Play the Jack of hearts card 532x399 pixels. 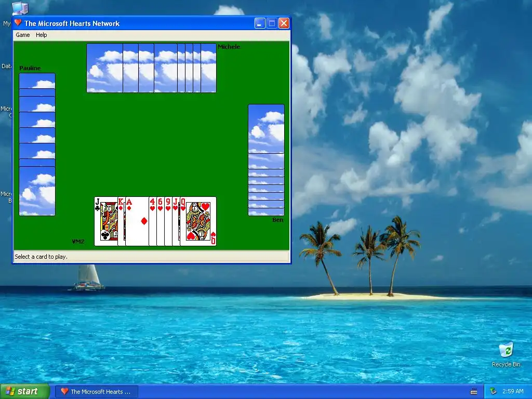(176, 221)
